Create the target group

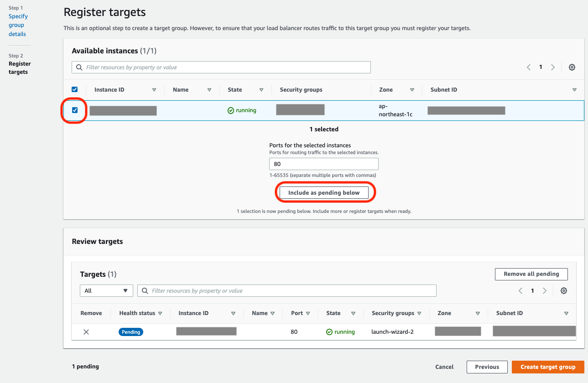pos(548,367)
